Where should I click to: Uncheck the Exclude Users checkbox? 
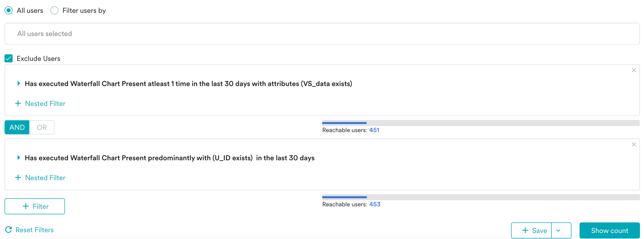coord(9,58)
